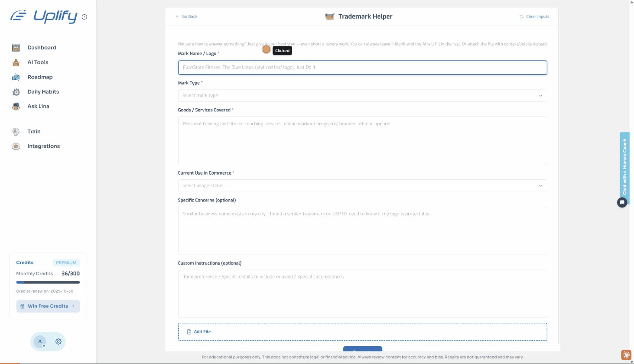Viewport: 634px width, 364px height.
Task: Click the Roadmap icon in sidebar
Action: (16, 77)
